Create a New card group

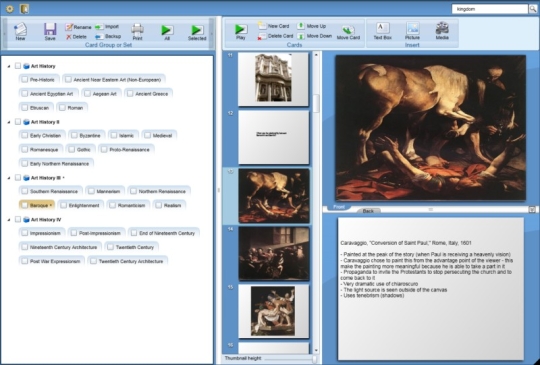20,31
